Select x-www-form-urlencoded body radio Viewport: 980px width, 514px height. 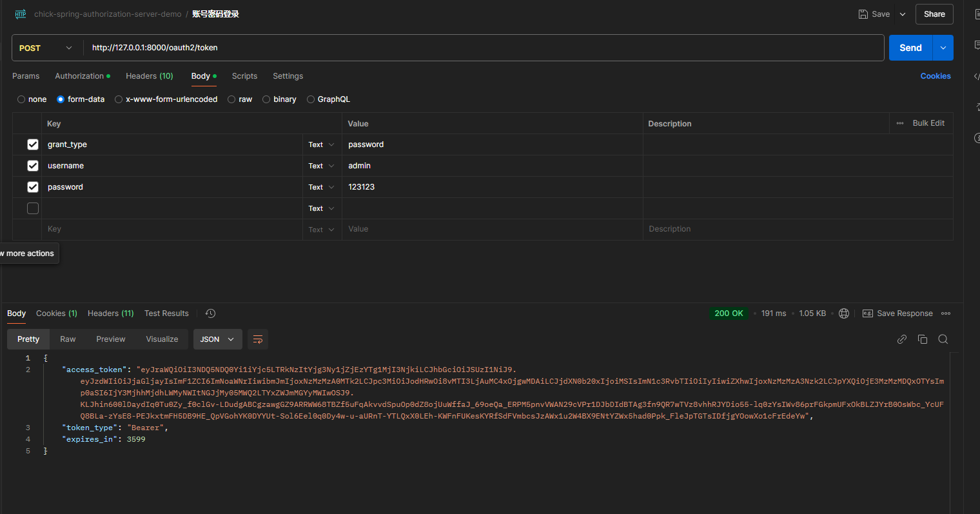coord(119,99)
